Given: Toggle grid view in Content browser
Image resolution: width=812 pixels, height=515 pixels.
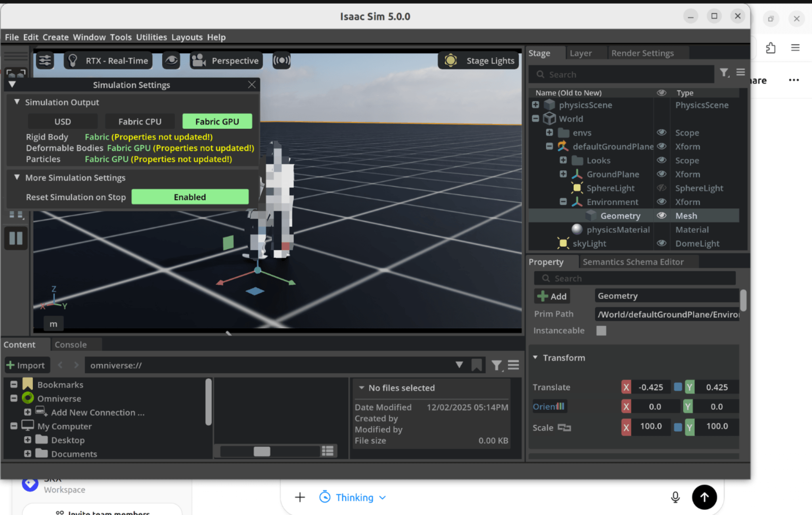Looking at the screenshot, I should [327, 451].
